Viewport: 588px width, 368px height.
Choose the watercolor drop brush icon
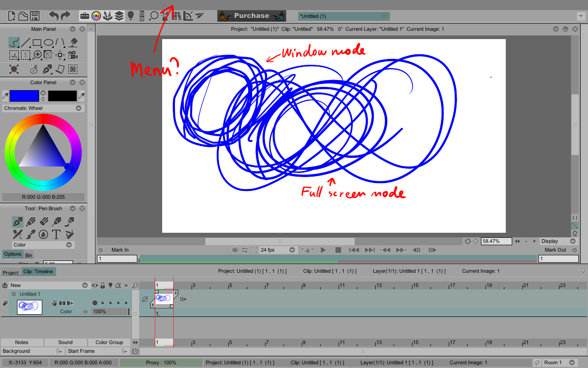pos(43,235)
